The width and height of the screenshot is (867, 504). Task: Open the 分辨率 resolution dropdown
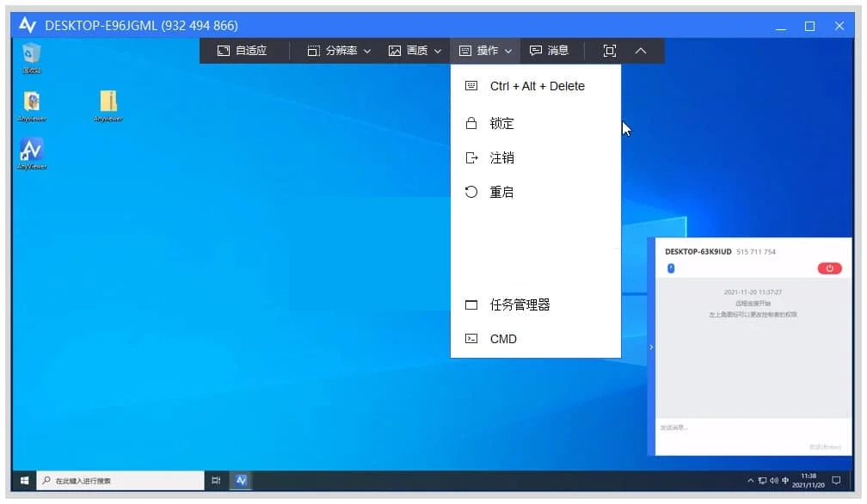(339, 51)
